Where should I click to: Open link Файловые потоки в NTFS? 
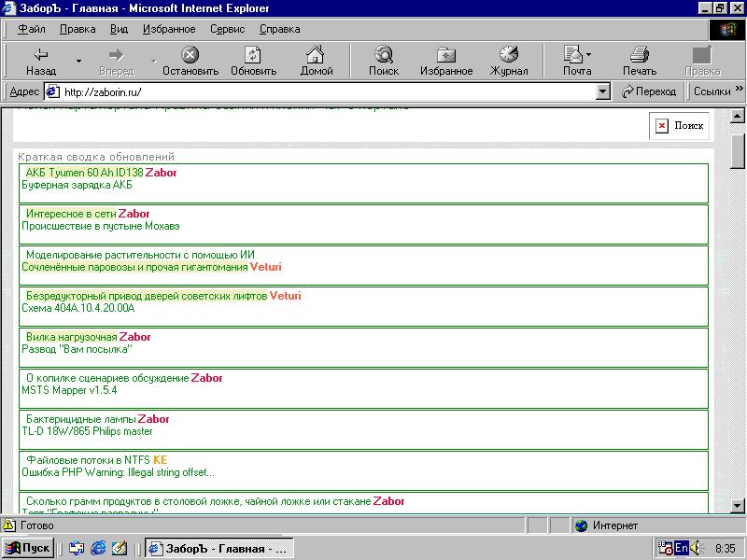[x=88, y=459]
